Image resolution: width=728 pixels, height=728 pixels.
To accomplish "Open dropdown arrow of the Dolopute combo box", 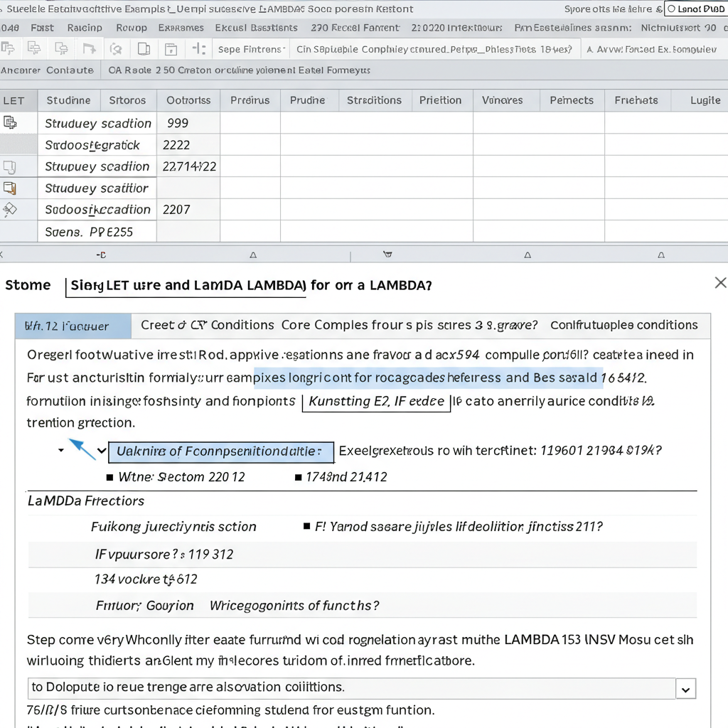I will point(686,689).
